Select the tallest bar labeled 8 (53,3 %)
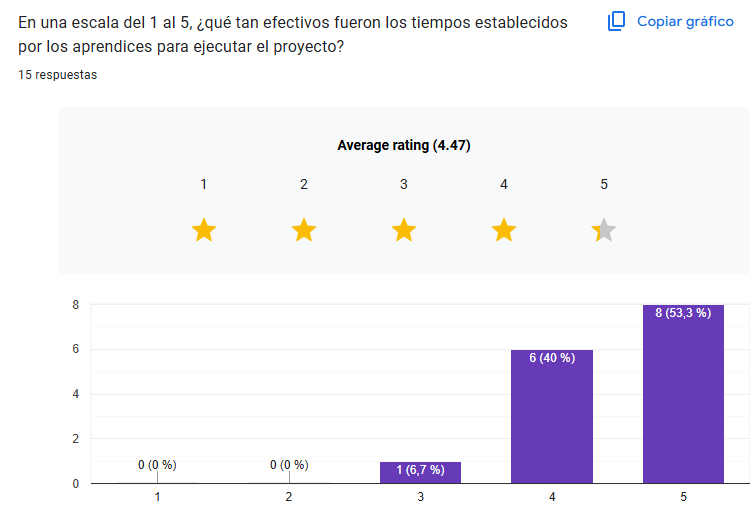This screenshot has width=755, height=525. tap(683, 400)
